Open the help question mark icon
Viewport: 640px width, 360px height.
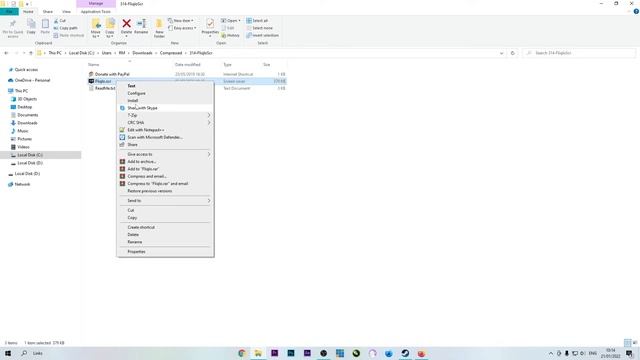pos(636,11)
